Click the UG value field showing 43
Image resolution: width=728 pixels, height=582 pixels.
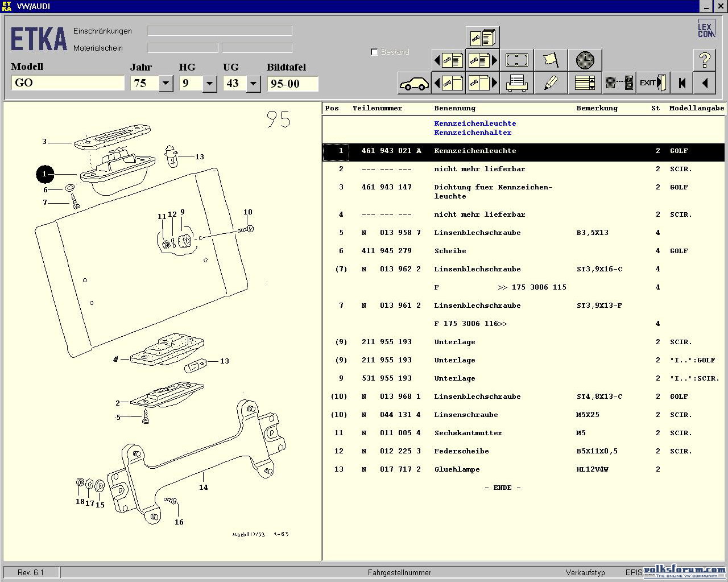(x=235, y=84)
